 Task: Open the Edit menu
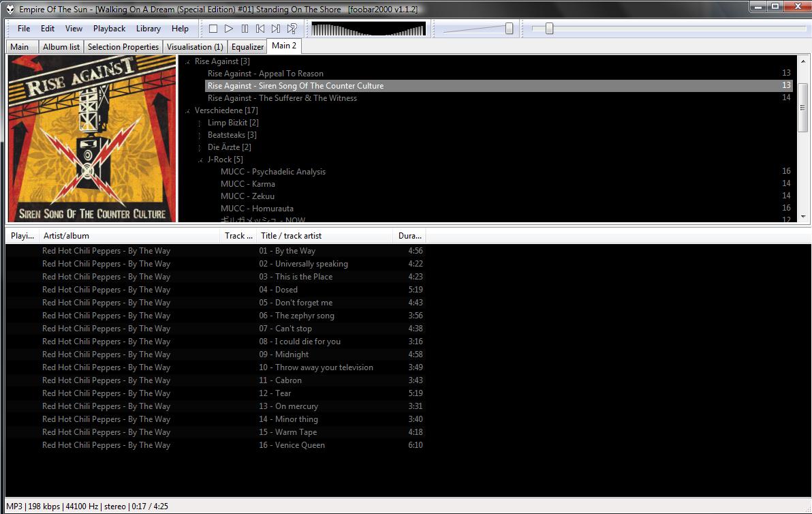tap(48, 29)
